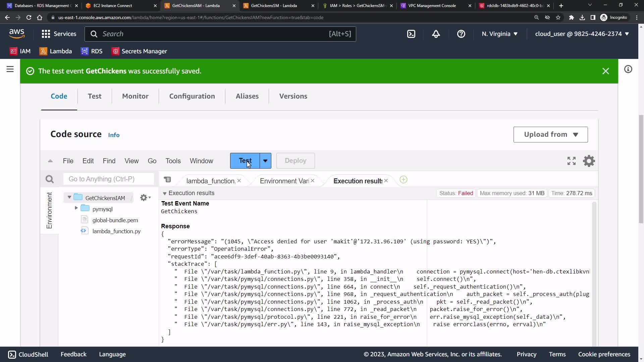The image size is (644, 362).
Task: Click the Code source Info link
Action: pyautogui.click(x=114, y=135)
